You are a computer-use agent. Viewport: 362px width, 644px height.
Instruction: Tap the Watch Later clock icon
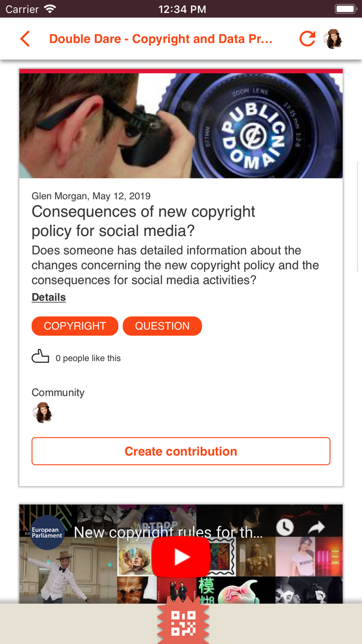[x=284, y=527]
